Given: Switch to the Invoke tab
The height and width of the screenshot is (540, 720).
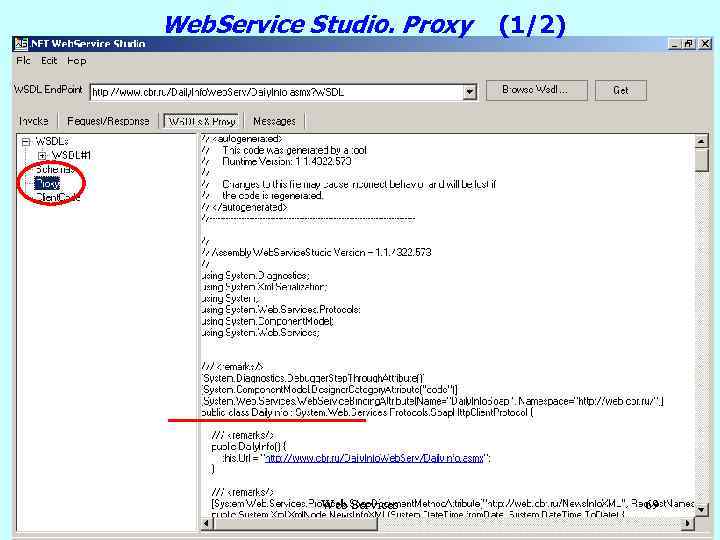Looking at the screenshot, I should click(34, 121).
